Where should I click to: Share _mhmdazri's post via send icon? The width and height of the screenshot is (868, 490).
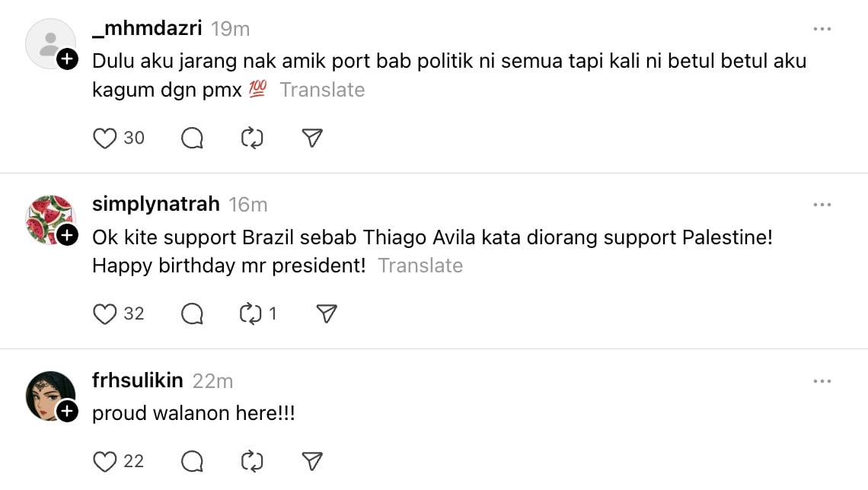pyautogui.click(x=312, y=138)
